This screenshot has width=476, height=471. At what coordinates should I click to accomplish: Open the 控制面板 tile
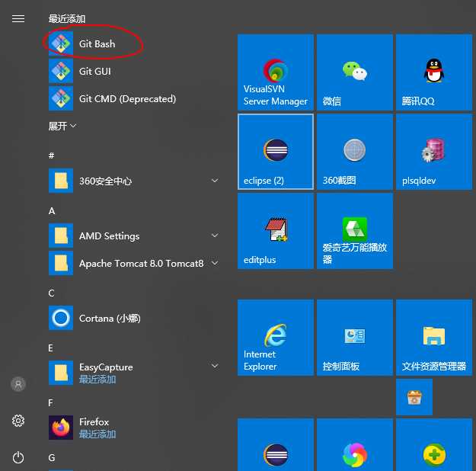pos(355,338)
